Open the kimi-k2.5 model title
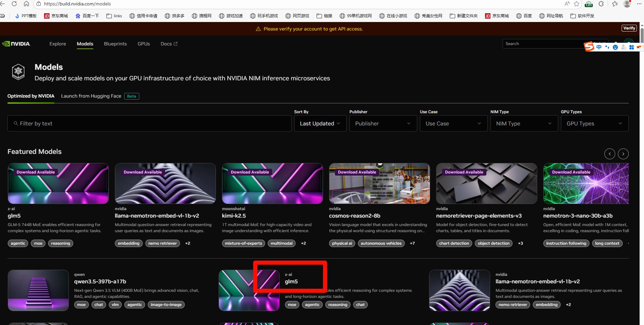The width and height of the screenshot is (644, 325). (x=234, y=216)
